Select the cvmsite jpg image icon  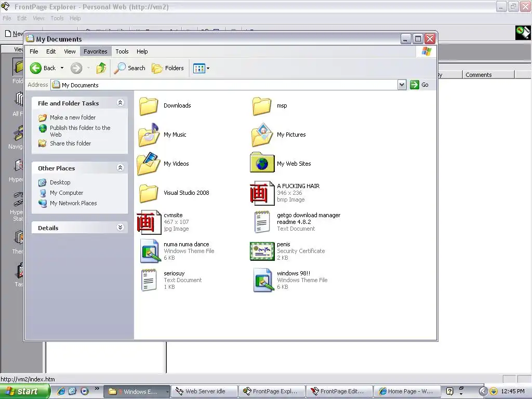[149, 222]
